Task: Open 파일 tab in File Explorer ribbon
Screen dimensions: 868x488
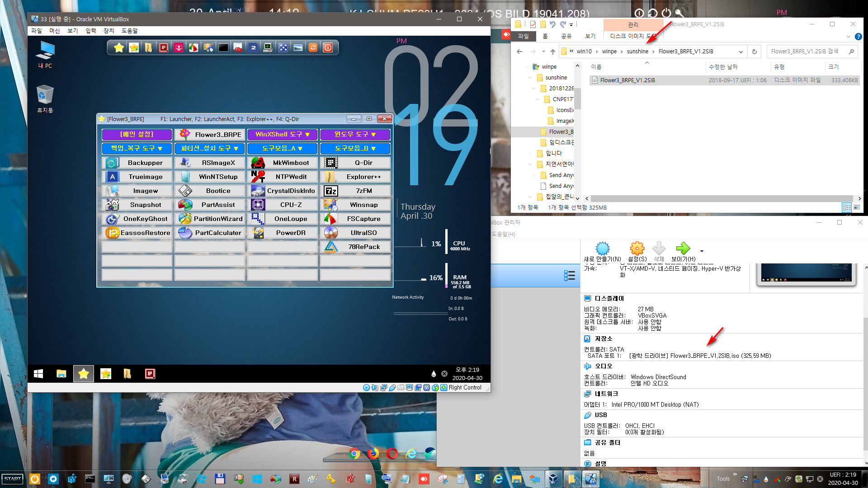Action: coord(524,36)
